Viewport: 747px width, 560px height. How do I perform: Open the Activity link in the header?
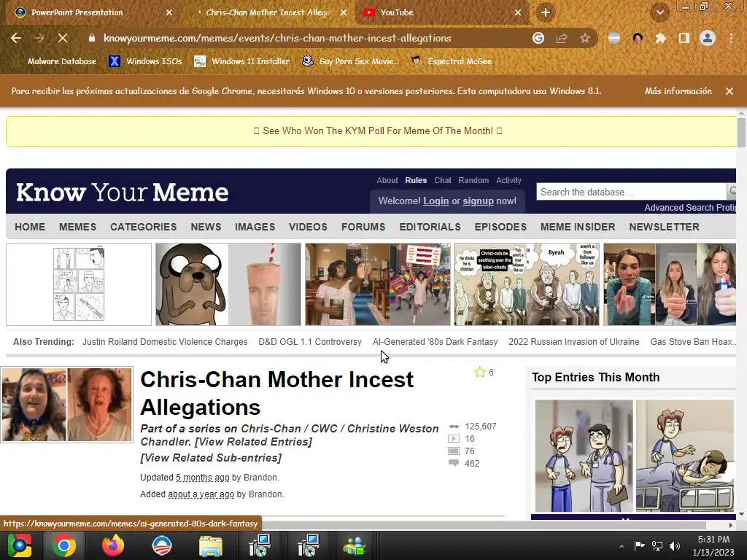pos(508,181)
